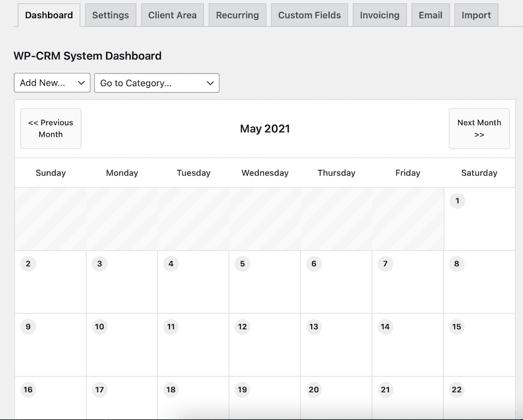Open the Add New dropdown
The height and width of the screenshot is (420, 523).
52,83
